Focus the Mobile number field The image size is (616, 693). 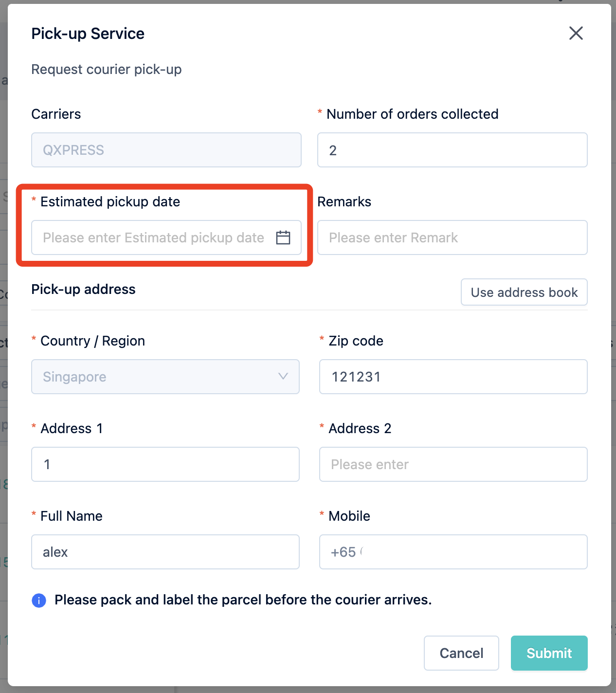tap(453, 552)
